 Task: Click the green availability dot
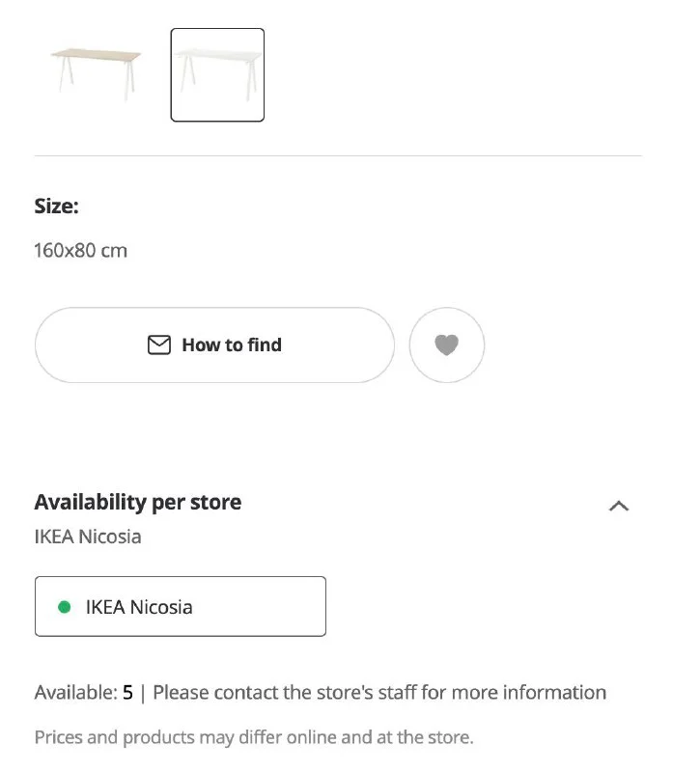(65, 607)
